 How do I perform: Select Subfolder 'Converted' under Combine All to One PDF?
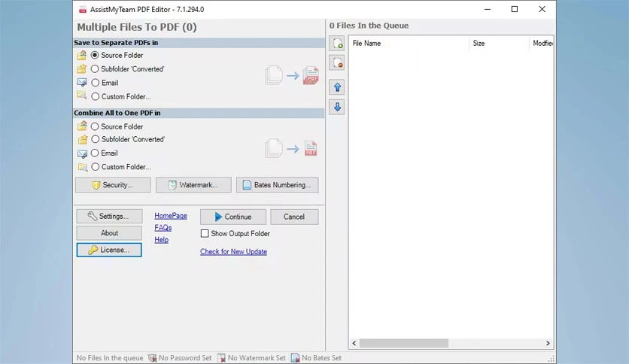[95, 139]
